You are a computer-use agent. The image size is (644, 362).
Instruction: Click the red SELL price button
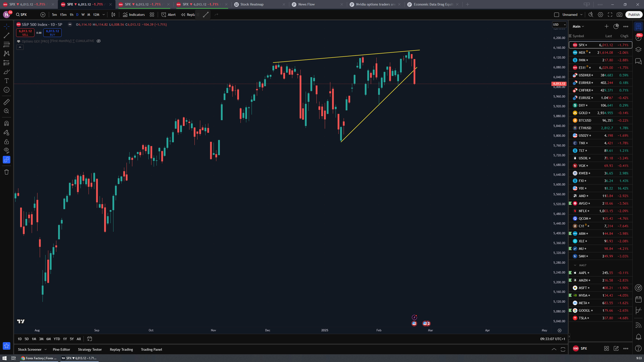click(x=25, y=33)
